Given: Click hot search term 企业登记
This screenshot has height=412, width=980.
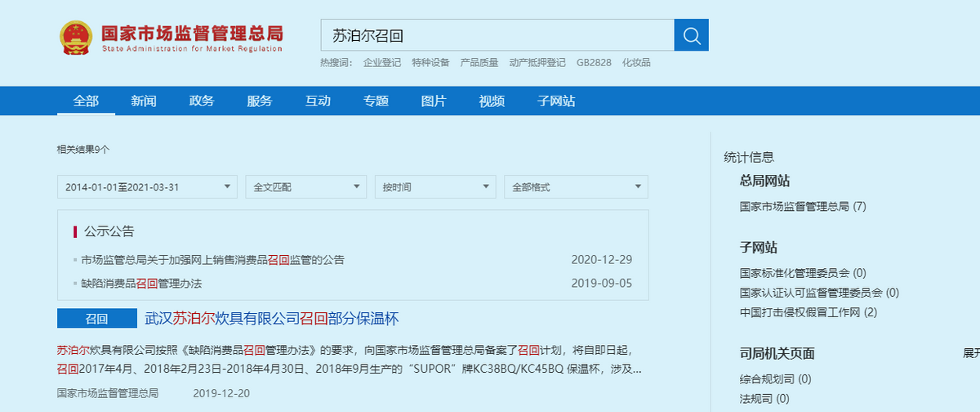Looking at the screenshot, I should pos(382,63).
